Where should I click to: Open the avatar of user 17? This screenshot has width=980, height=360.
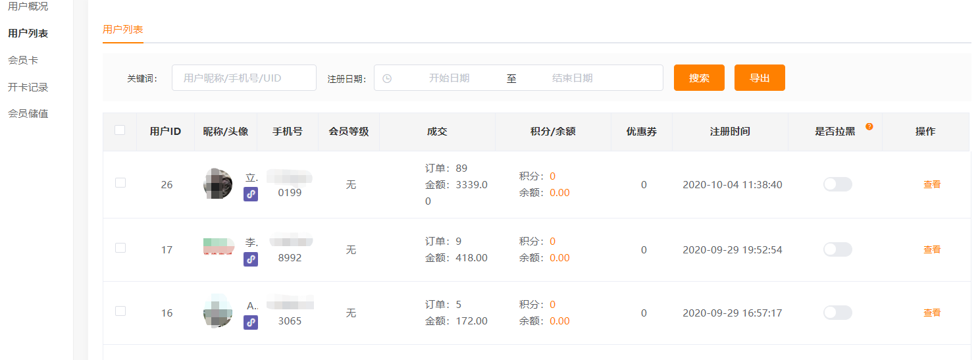218,247
